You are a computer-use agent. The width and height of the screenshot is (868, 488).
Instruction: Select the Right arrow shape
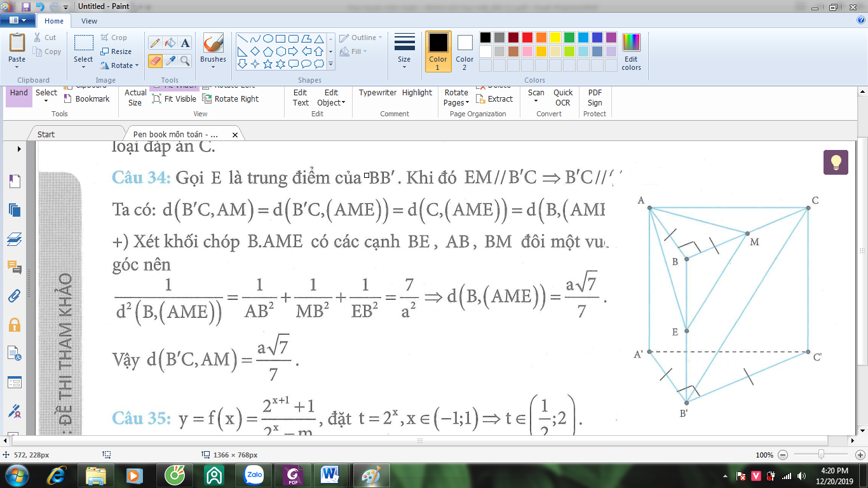click(x=294, y=51)
